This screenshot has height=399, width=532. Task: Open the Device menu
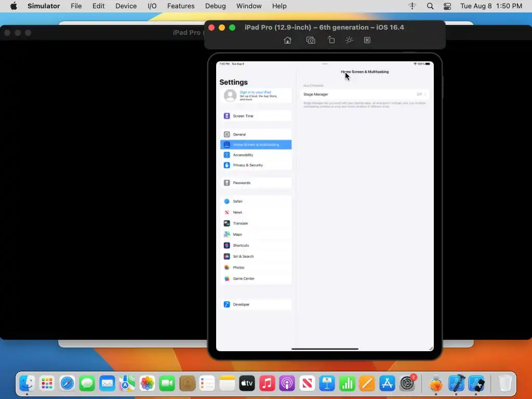[x=126, y=6]
